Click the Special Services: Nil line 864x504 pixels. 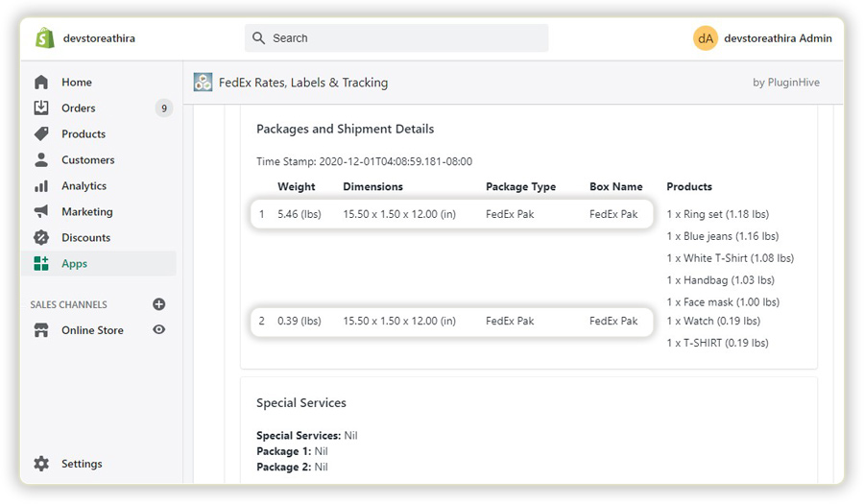[x=307, y=436]
